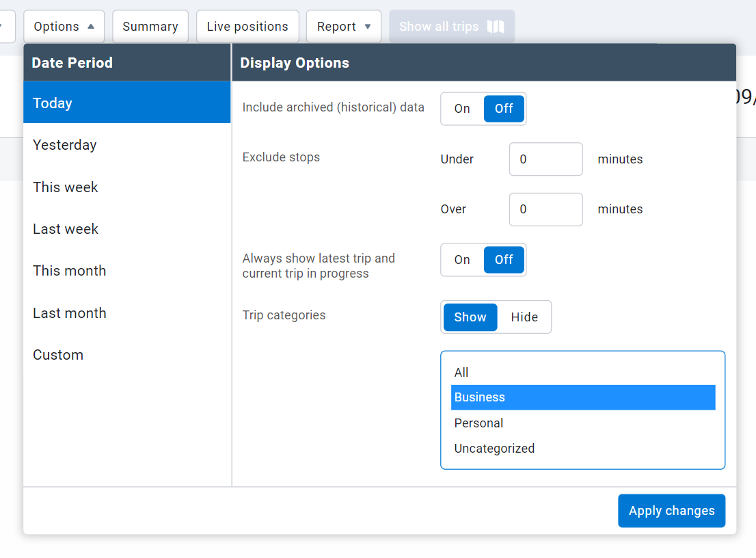The width and height of the screenshot is (756, 558).
Task: Open the Report menu
Action: [337, 26]
